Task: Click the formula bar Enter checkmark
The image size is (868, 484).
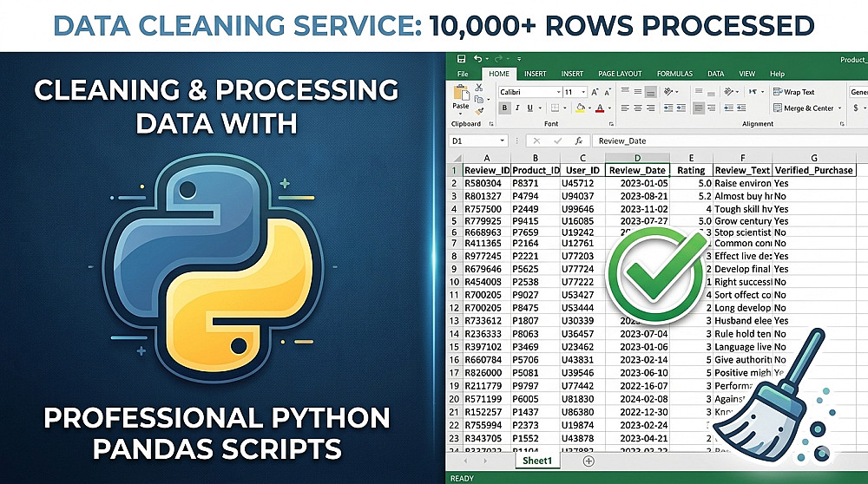Action: tap(558, 141)
